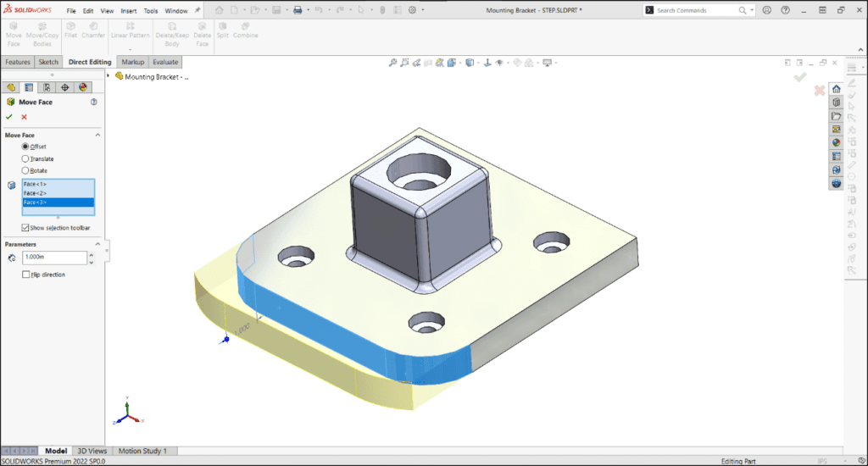This screenshot has width=868, height=466.
Task: Select Face<1> in the selection list
Action: (58, 184)
